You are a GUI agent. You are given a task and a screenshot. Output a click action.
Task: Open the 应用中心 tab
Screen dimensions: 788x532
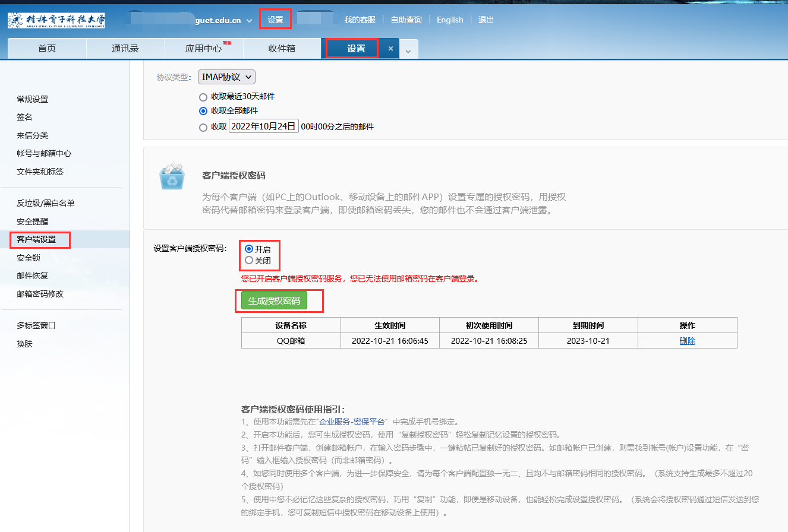point(203,49)
